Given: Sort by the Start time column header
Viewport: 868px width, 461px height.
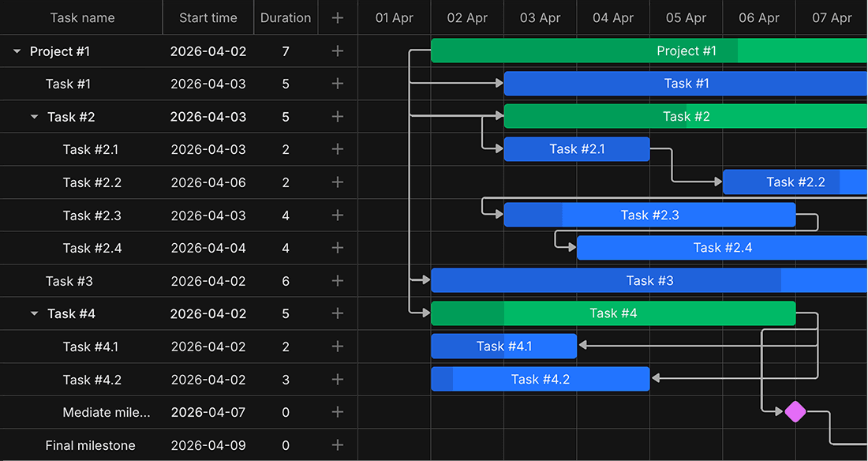Looking at the screenshot, I should tap(208, 17).
